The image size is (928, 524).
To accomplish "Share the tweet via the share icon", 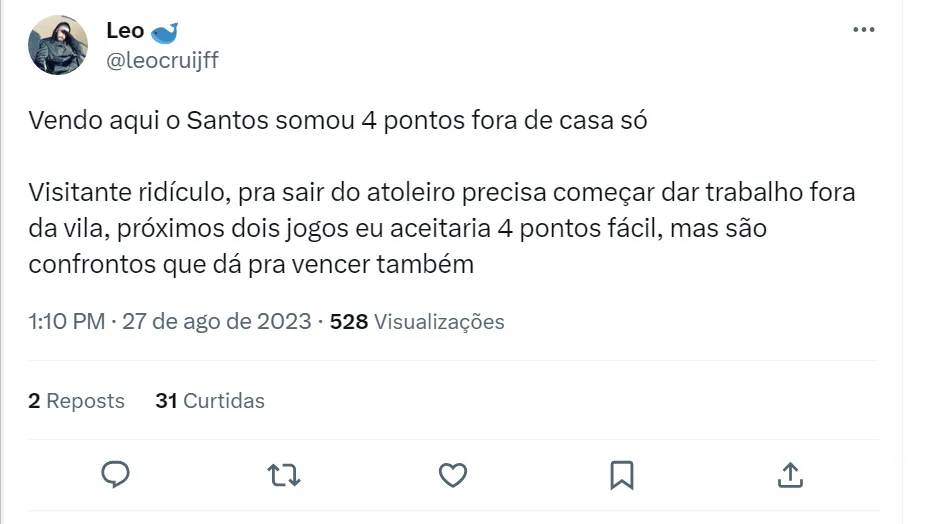I will pos(789,474).
